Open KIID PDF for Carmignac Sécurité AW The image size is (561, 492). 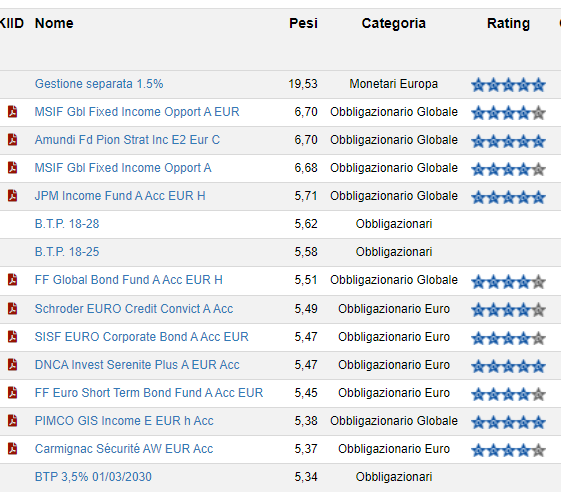pyautogui.click(x=13, y=449)
